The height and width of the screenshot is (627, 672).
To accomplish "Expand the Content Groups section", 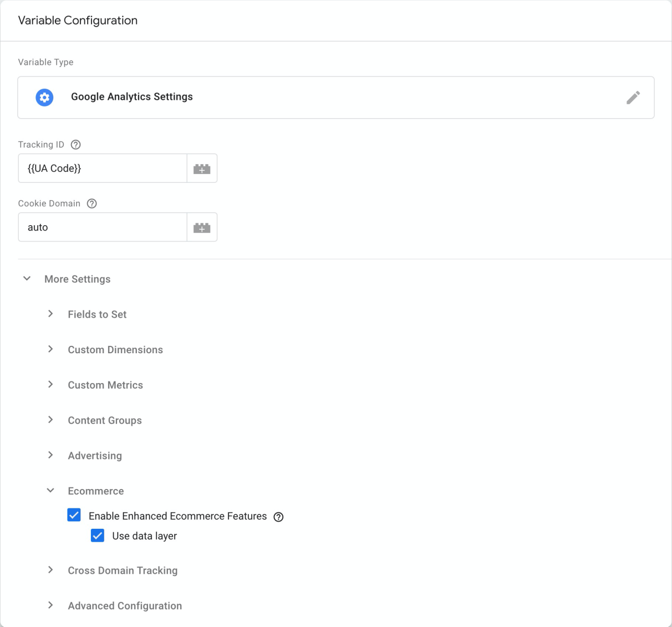I will point(51,420).
